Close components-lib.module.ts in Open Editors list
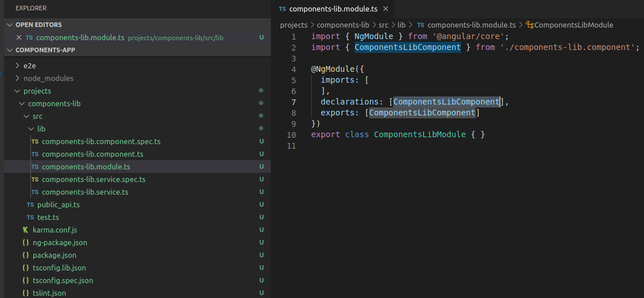Viewport: 644px width, 298px height. click(18, 37)
